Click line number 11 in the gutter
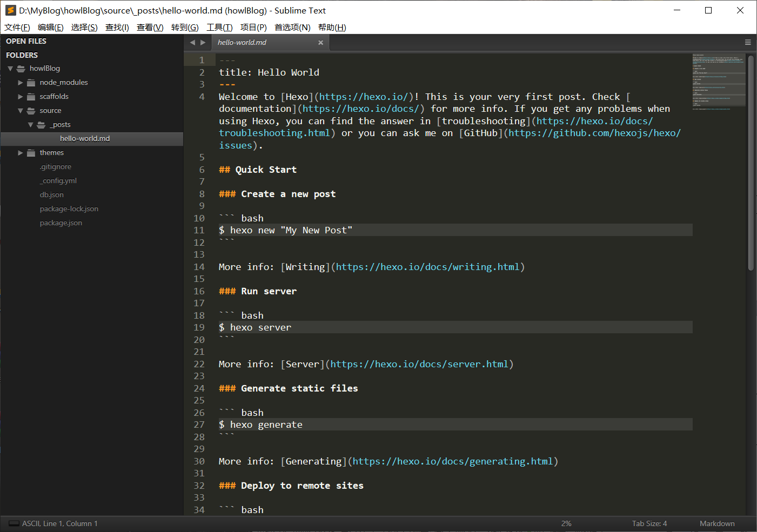Screen dimensions: 757x532 point(199,230)
